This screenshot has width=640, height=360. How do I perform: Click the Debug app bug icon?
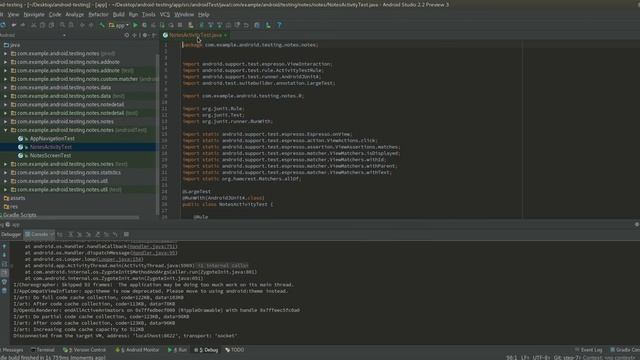(x=144, y=25)
